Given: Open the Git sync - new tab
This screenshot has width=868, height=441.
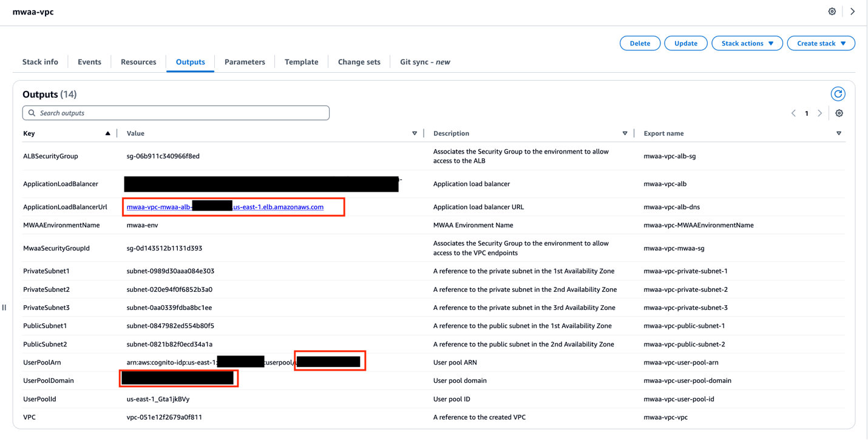Looking at the screenshot, I should click(x=425, y=62).
